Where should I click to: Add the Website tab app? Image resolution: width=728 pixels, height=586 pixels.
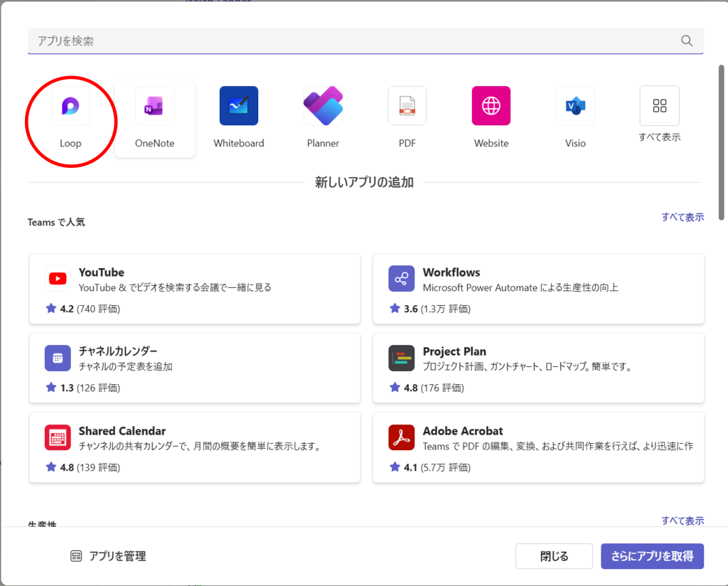(x=491, y=107)
